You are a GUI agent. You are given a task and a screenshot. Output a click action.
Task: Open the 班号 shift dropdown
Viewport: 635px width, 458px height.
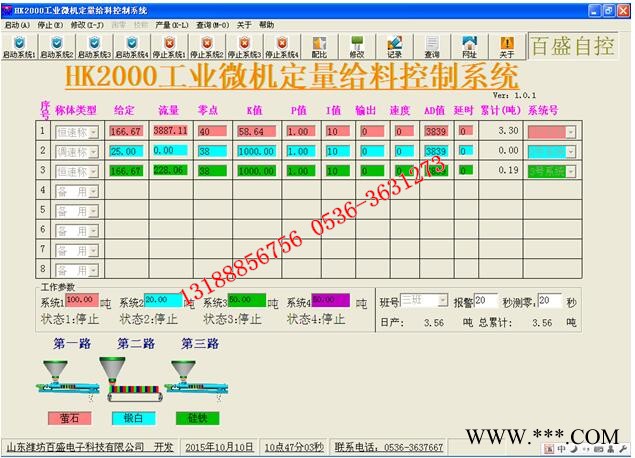tap(443, 300)
